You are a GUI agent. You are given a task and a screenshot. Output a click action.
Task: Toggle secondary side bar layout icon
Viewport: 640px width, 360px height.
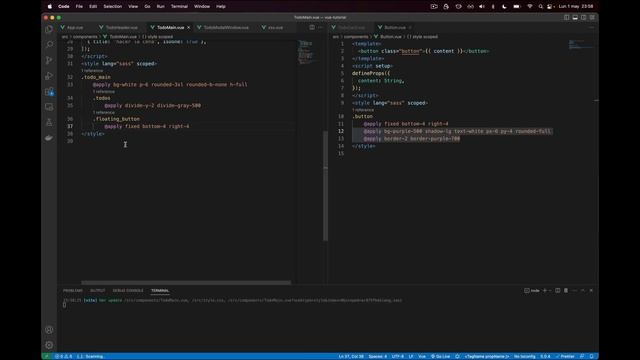coord(584,18)
